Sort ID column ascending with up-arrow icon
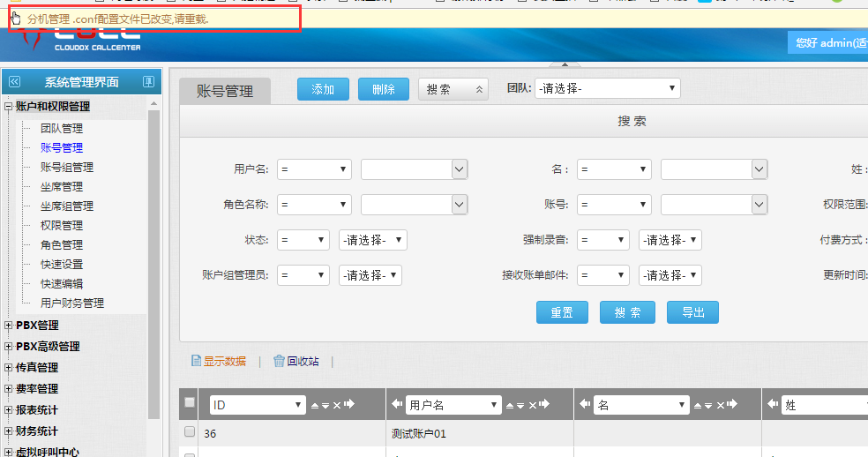This screenshot has width=868, height=457. pyautogui.click(x=314, y=405)
